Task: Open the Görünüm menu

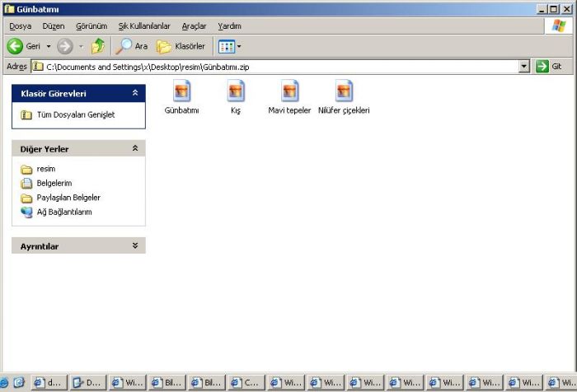Action: coord(91,26)
